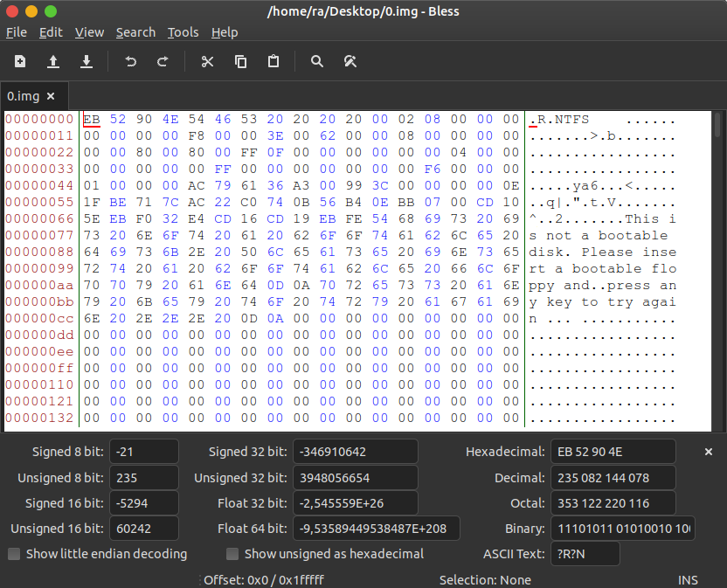Open Find and Replace toolbar icon
Viewport: 727px width, 588px height.
coord(350,61)
